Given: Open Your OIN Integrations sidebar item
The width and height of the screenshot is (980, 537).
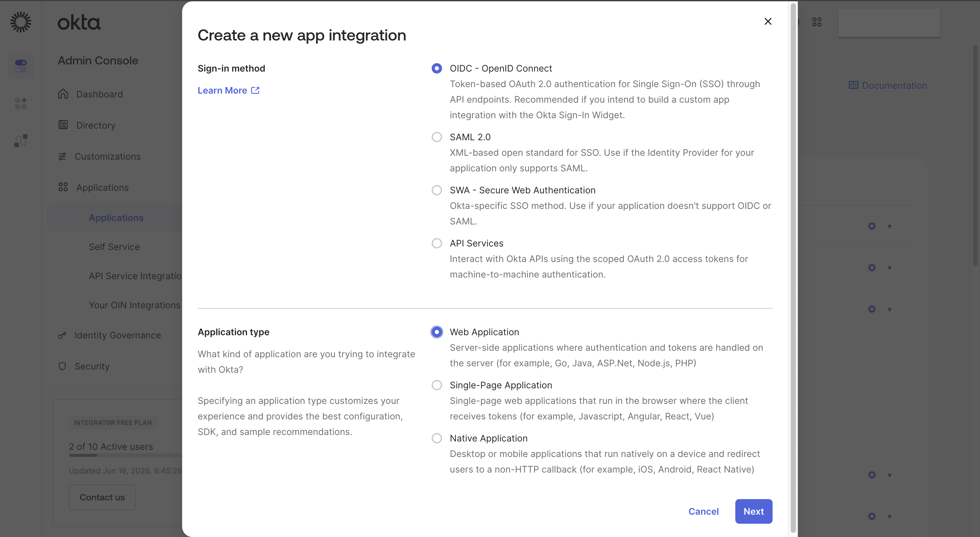Looking at the screenshot, I should pos(135,305).
